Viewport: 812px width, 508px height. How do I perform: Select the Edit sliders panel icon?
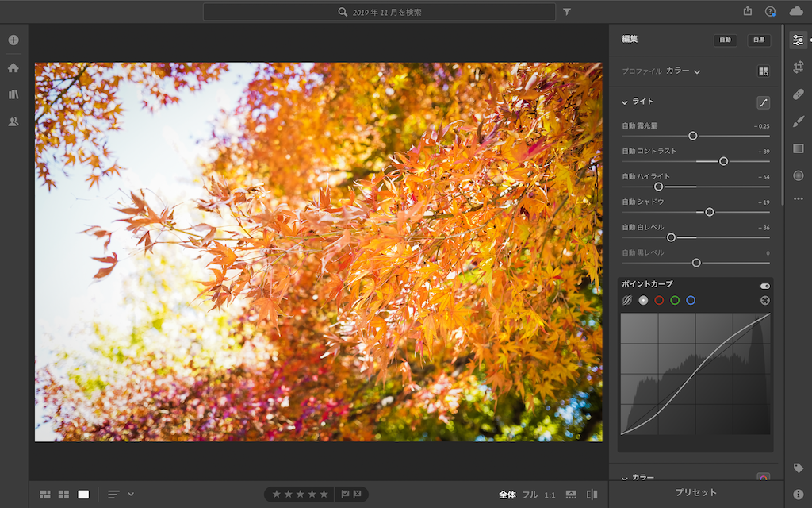click(x=798, y=40)
